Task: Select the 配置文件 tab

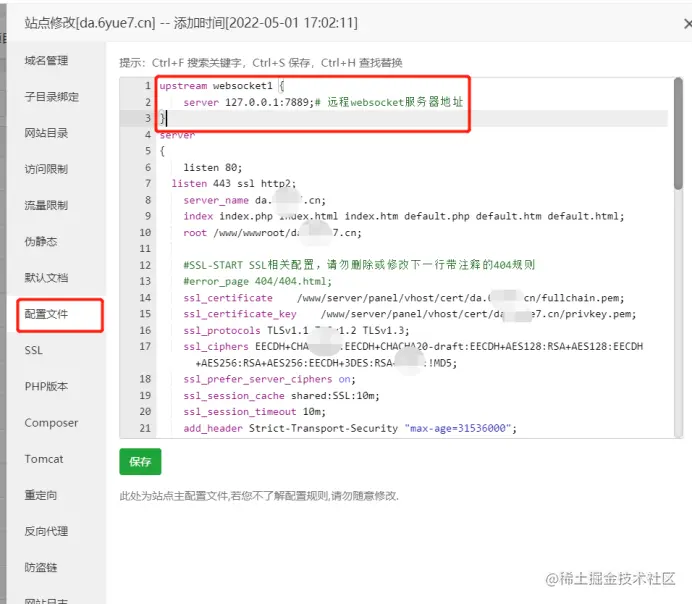Action: tap(46, 314)
